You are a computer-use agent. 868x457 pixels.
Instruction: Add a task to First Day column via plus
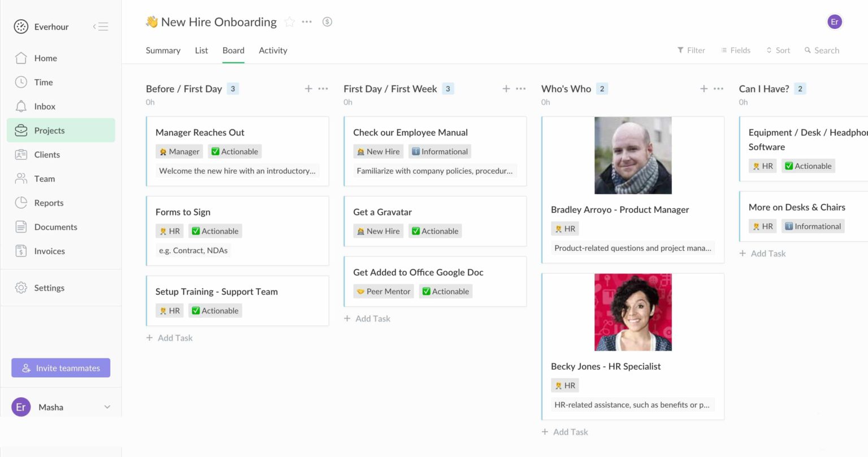(x=506, y=89)
